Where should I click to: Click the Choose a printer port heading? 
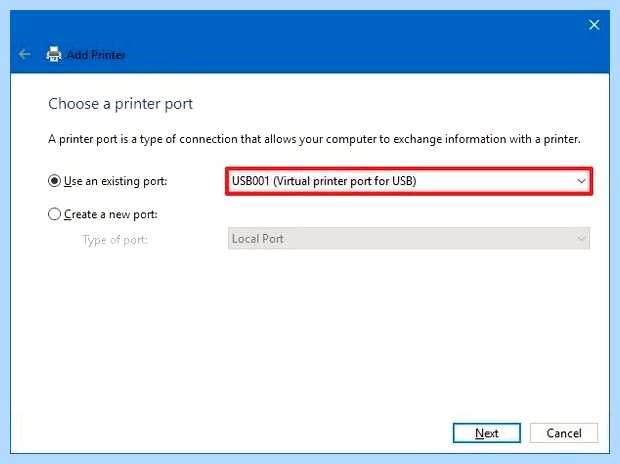point(120,104)
